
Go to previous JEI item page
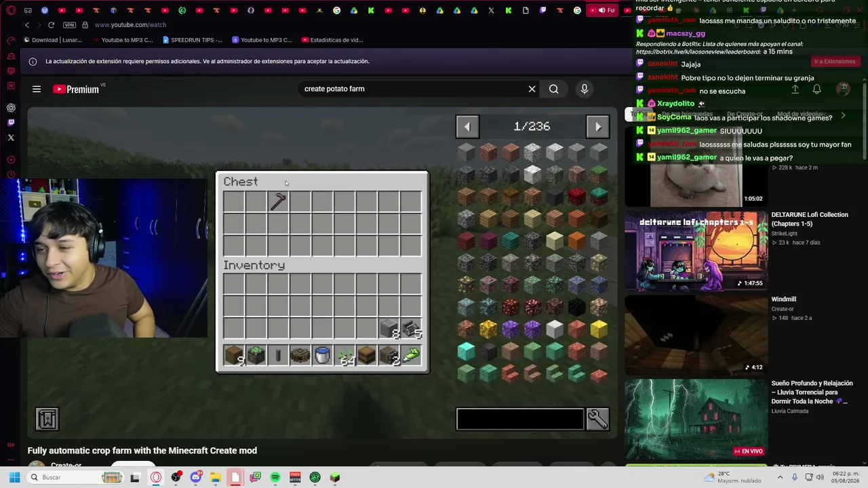click(467, 127)
